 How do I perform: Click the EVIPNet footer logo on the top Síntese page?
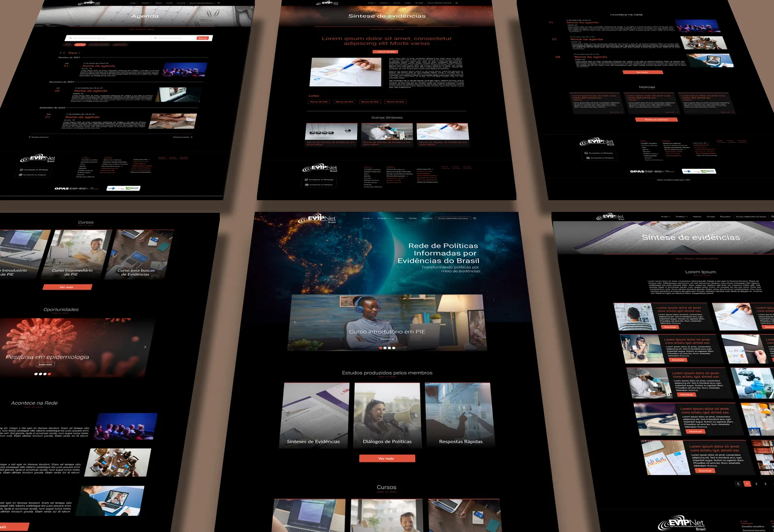320,168
